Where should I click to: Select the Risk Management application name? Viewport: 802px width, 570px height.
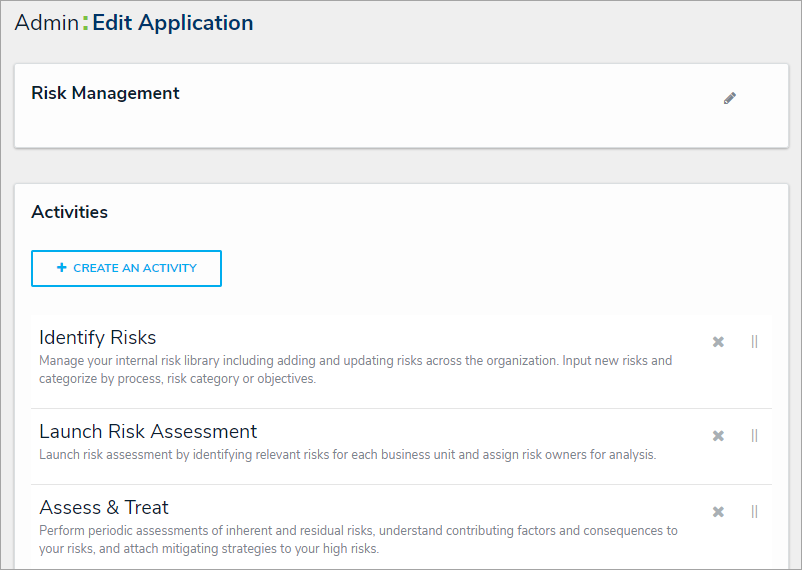105,93
